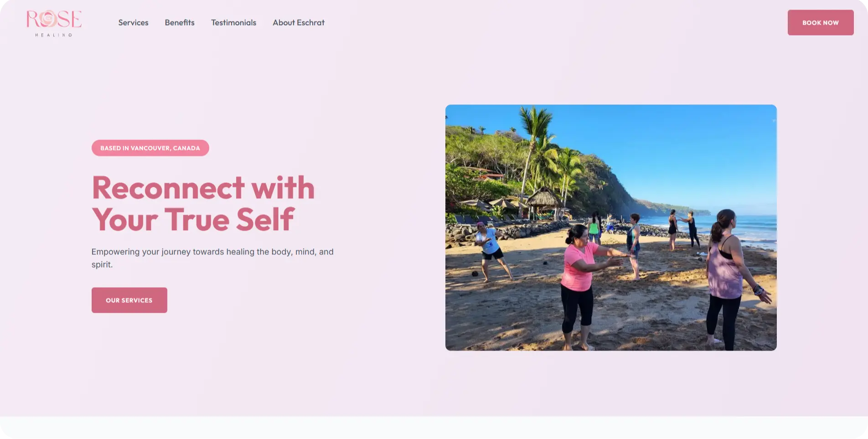Click the Based in Vancouver, Canada badge
This screenshot has height=439, width=868.
[x=150, y=148]
